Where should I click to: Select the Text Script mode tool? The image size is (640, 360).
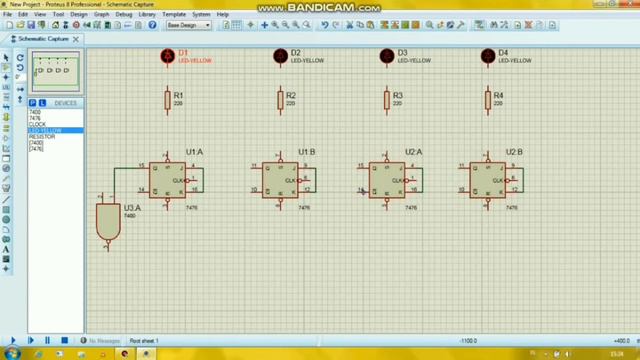coord(6,97)
